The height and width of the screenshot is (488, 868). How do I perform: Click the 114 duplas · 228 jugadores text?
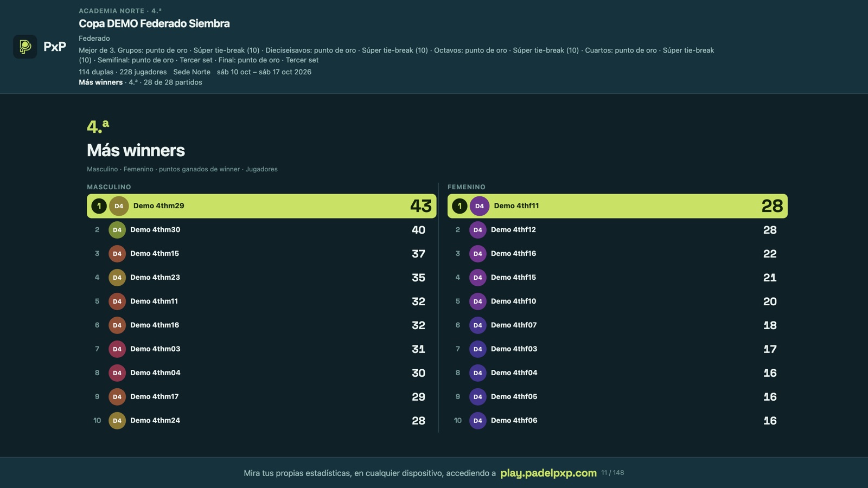pyautogui.click(x=123, y=72)
